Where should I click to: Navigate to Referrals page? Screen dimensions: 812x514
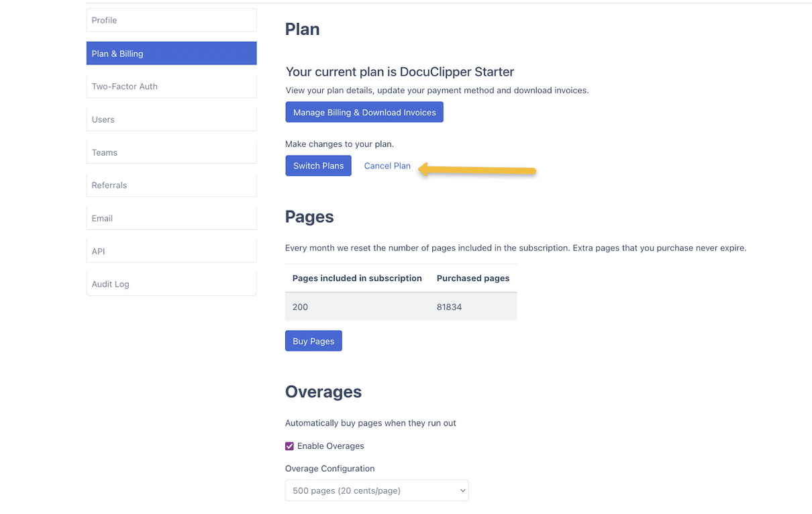click(x=171, y=185)
